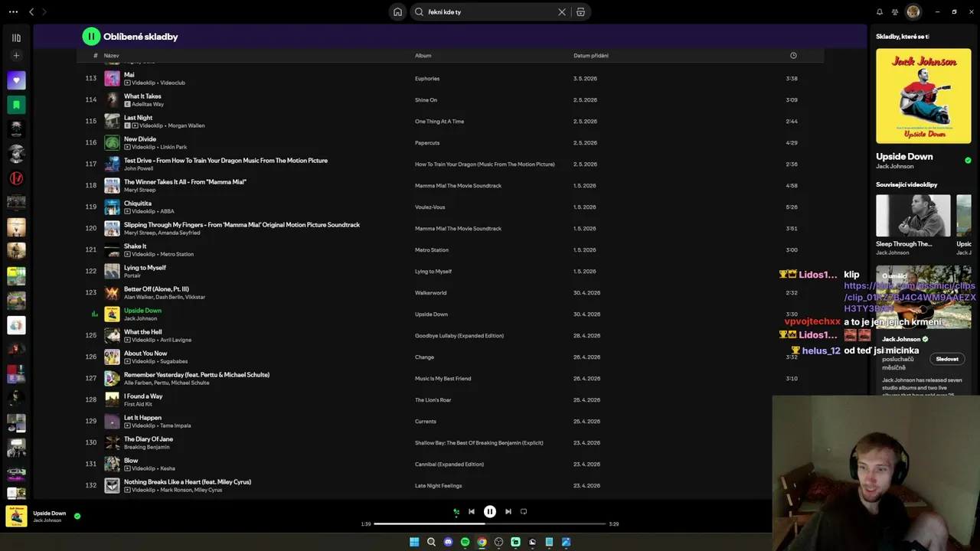Open the white disc cover item in the sidebar

16,325
